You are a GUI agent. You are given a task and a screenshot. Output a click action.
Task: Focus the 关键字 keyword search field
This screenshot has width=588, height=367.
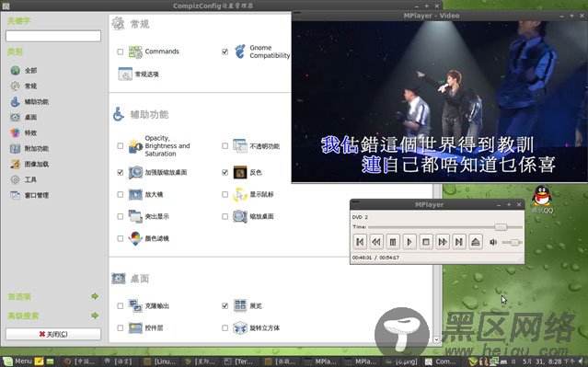[x=53, y=36]
